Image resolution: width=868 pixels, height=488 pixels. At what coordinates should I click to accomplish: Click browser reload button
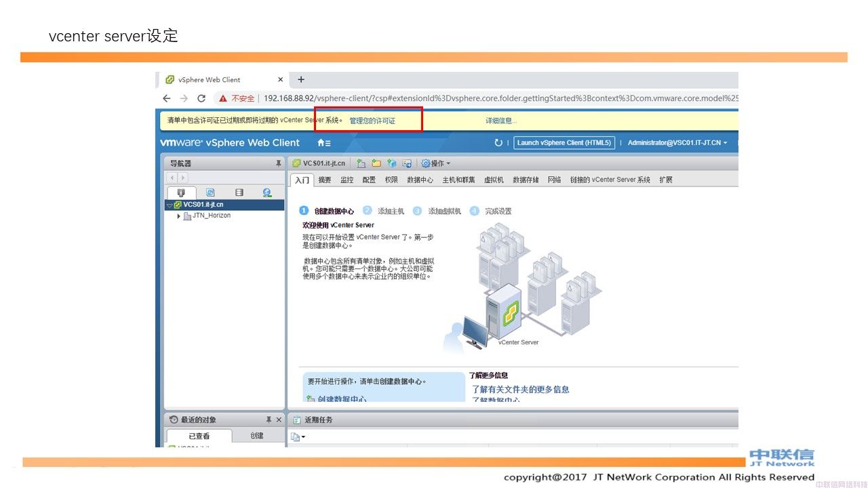(x=201, y=98)
